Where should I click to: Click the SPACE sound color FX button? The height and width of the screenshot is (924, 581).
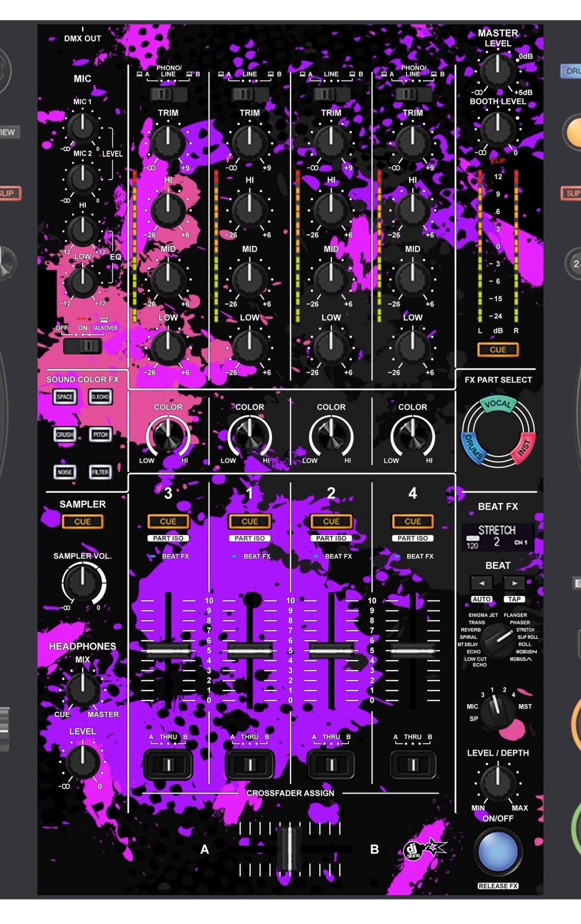click(64, 397)
